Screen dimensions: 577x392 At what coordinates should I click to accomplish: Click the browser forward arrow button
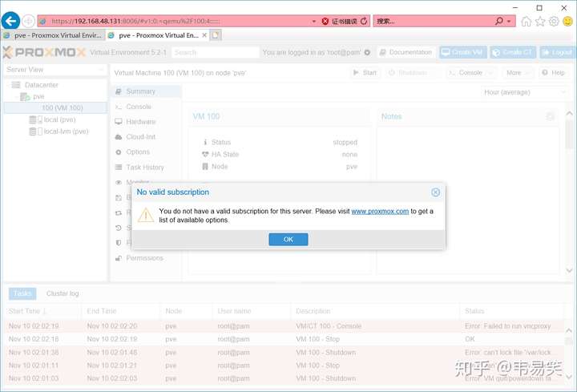pos(28,21)
